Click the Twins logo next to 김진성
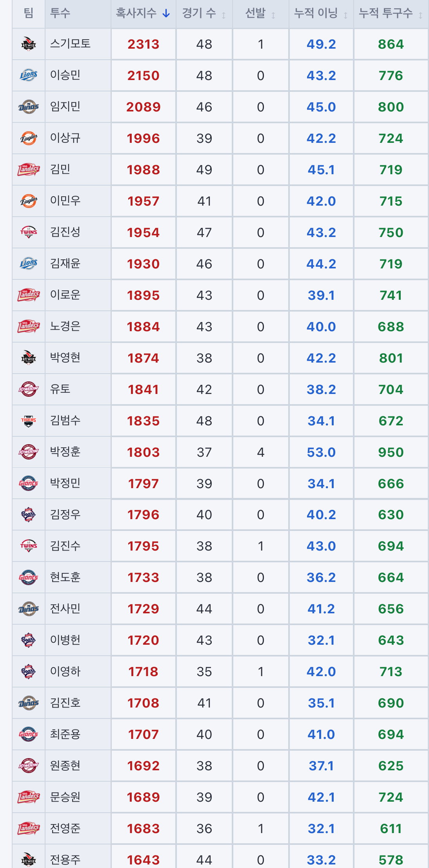The height and width of the screenshot is (868, 429). (29, 232)
